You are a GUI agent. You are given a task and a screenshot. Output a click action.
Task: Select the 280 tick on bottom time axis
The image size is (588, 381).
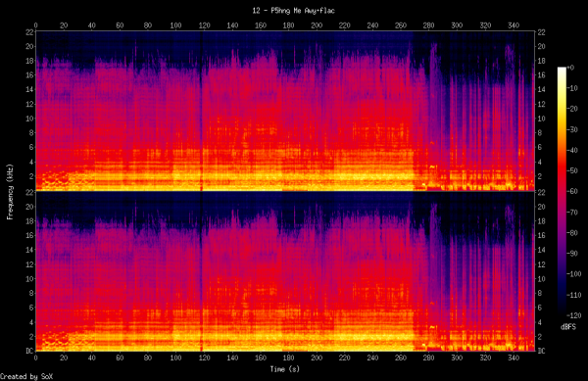[428, 357]
